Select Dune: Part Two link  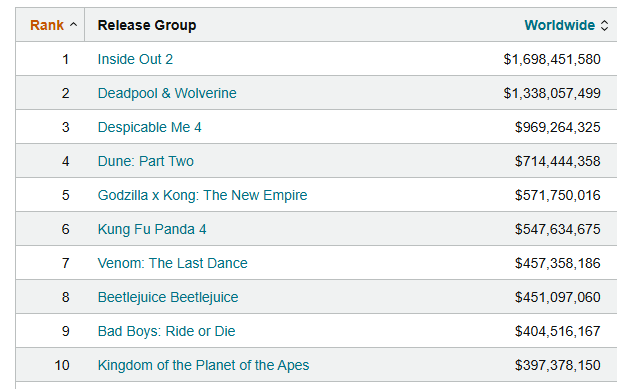(146, 161)
